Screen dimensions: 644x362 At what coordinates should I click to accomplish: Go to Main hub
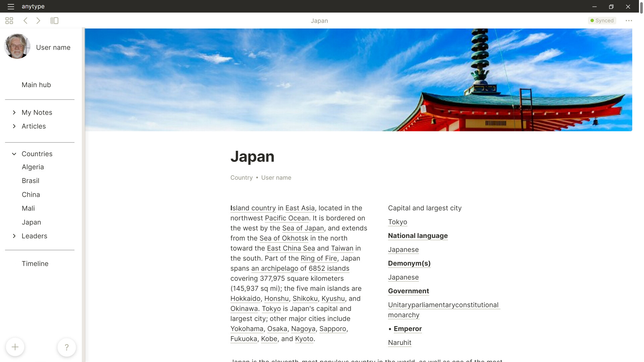click(x=36, y=85)
